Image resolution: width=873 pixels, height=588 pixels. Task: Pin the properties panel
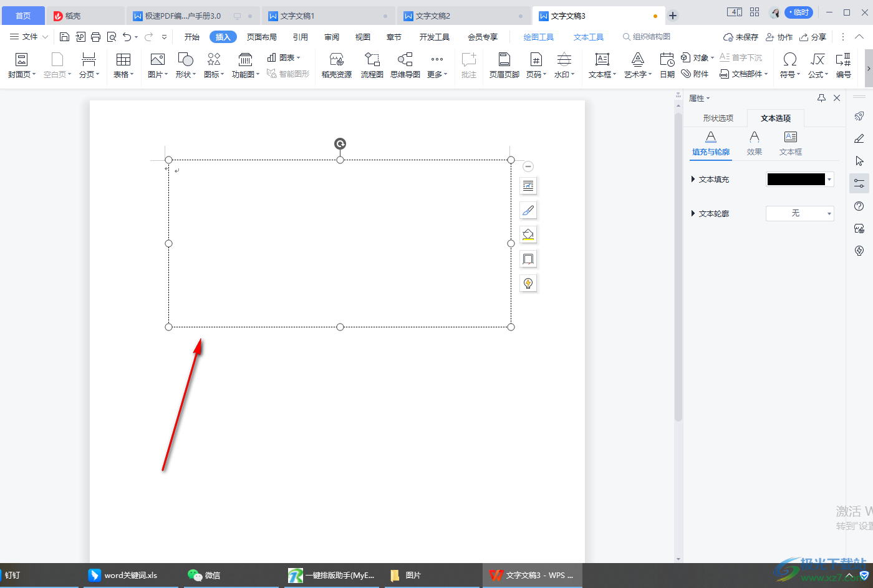pos(821,98)
